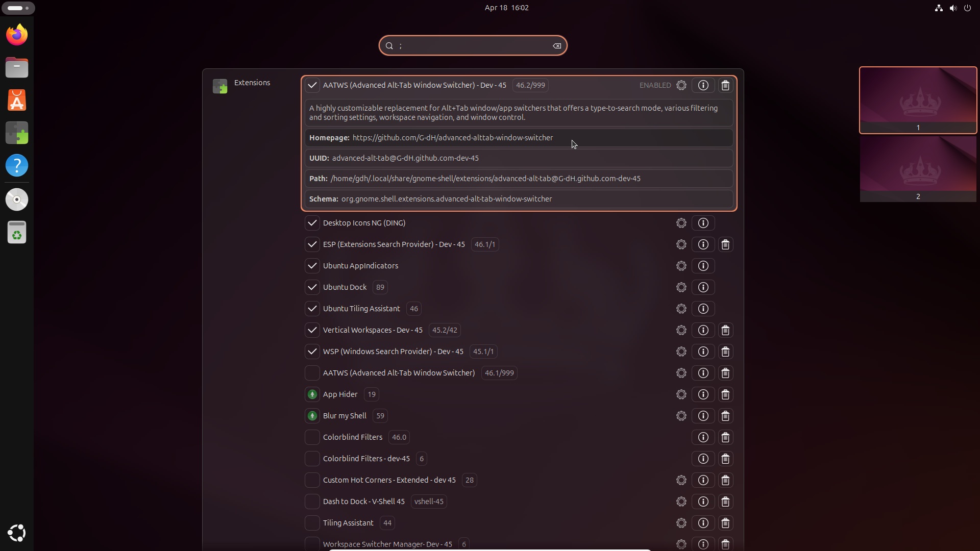
Task: Click Vertical Workspaces settings gear icon
Action: pos(681,330)
